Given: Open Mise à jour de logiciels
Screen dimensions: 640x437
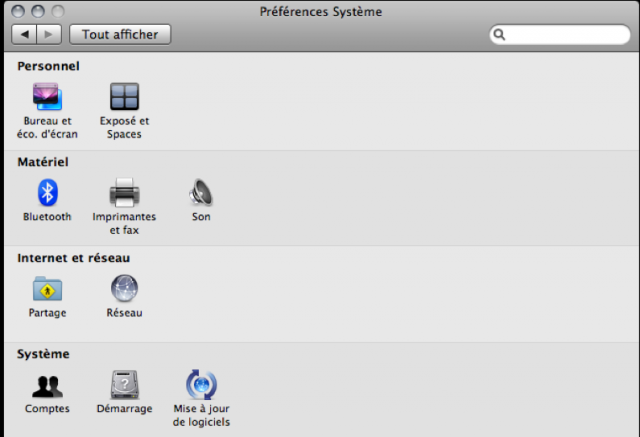Looking at the screenshot, I should coord(201,385).
